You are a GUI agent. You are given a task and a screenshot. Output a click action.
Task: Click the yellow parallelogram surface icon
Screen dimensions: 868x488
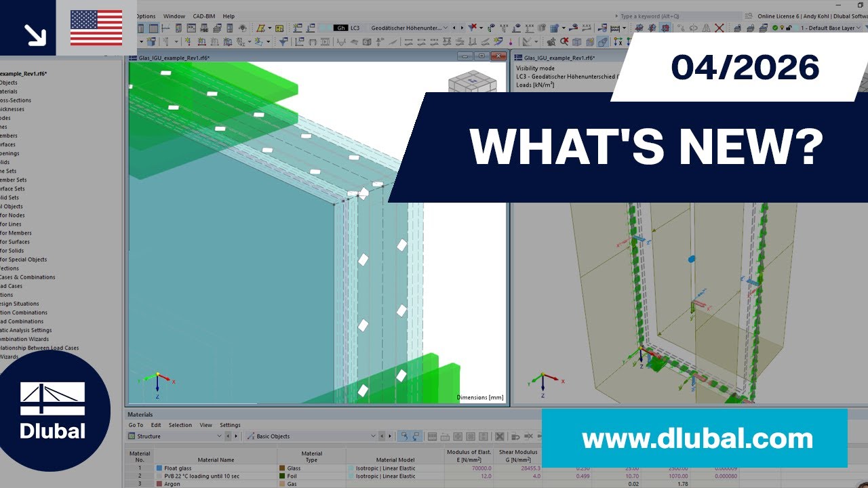pyautogui.click(x=260, y=28)
